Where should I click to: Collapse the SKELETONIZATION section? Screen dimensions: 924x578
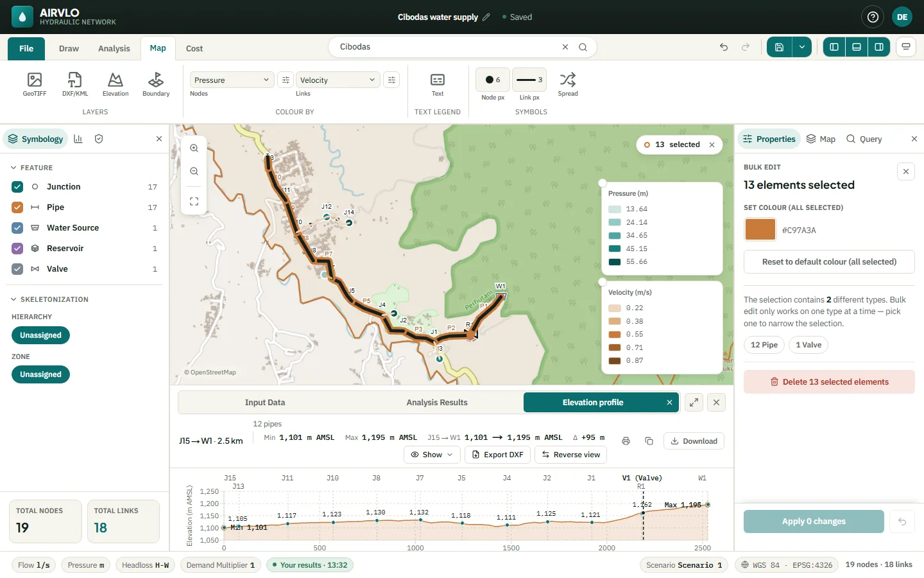(49, 299)
